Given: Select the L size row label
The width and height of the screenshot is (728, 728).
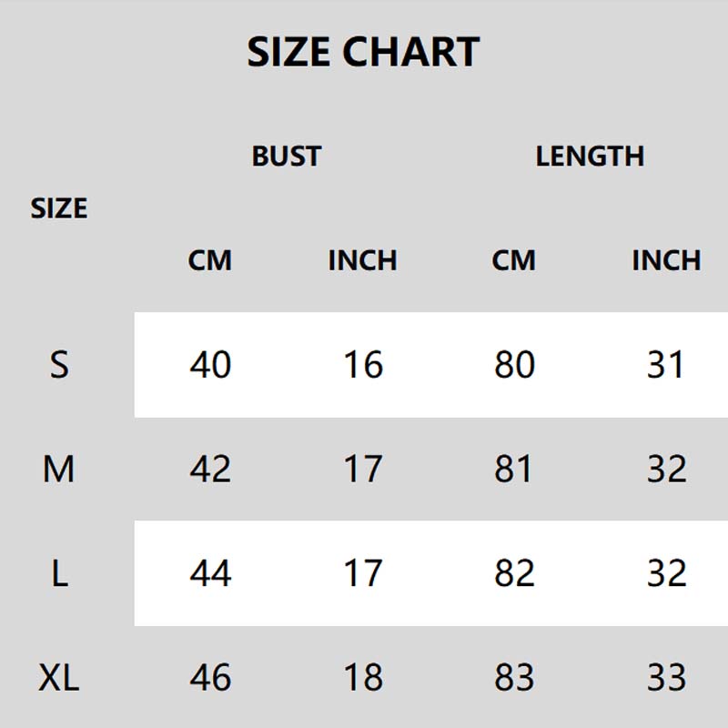Looking at the screenshot, I should [x=59, y=574].
